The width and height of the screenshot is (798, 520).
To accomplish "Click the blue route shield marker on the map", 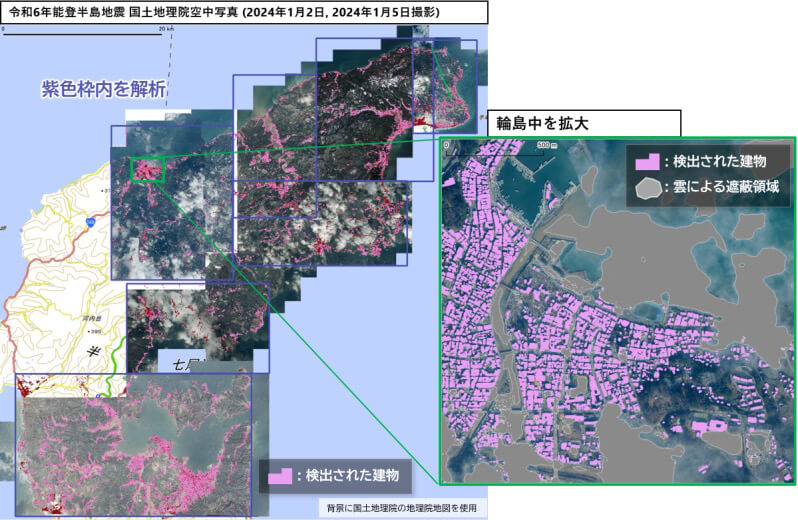I will point(89,220).
